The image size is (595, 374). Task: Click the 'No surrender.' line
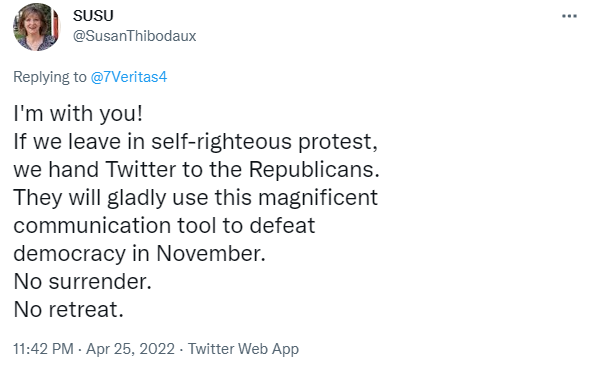83,282
